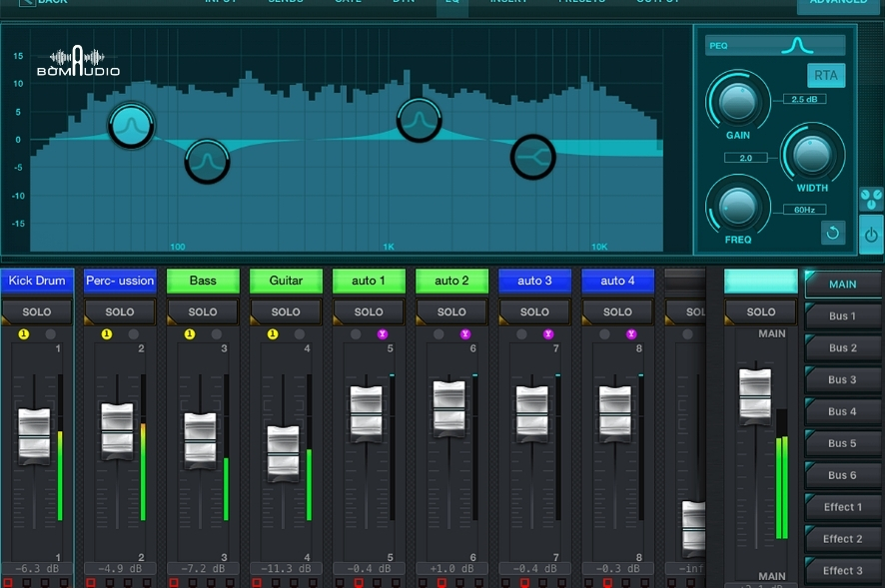Click the three-circle icon above the power button
This screenshot has width=885, height=588.
871,199
